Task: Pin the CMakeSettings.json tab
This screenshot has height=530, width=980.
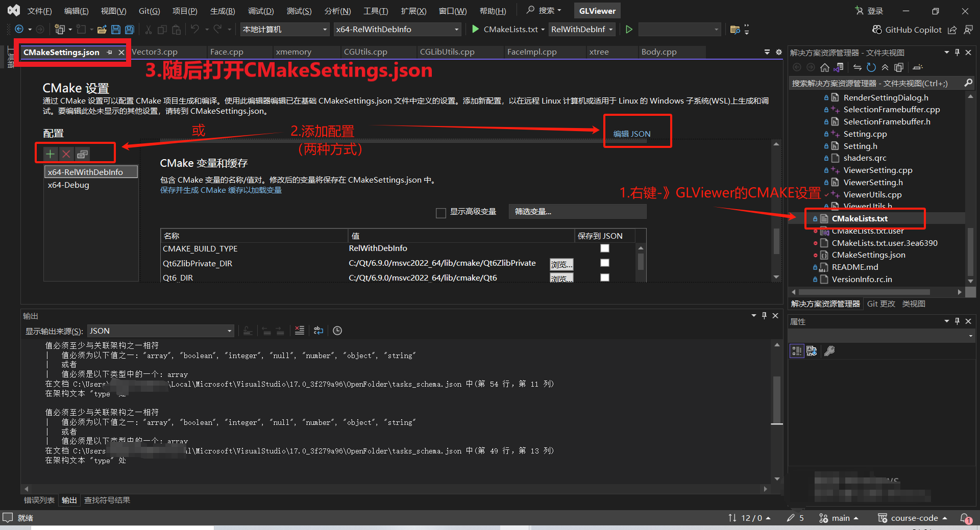Action: coord(109,52)
